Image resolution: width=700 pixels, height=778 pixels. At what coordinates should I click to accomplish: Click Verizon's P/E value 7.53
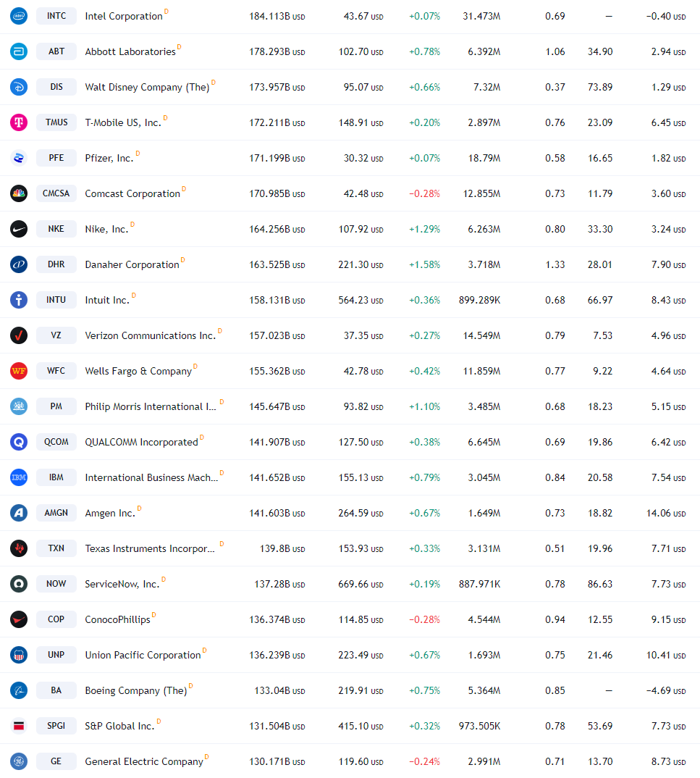pyautogui.click(x=603, y=335)
